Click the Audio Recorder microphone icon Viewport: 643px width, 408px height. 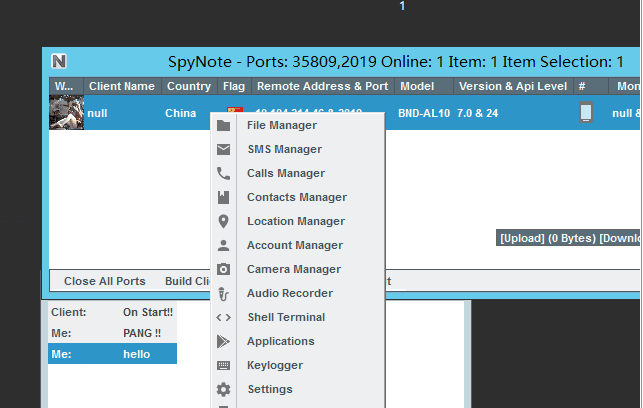pyautogui.click(x=223, y=294)
